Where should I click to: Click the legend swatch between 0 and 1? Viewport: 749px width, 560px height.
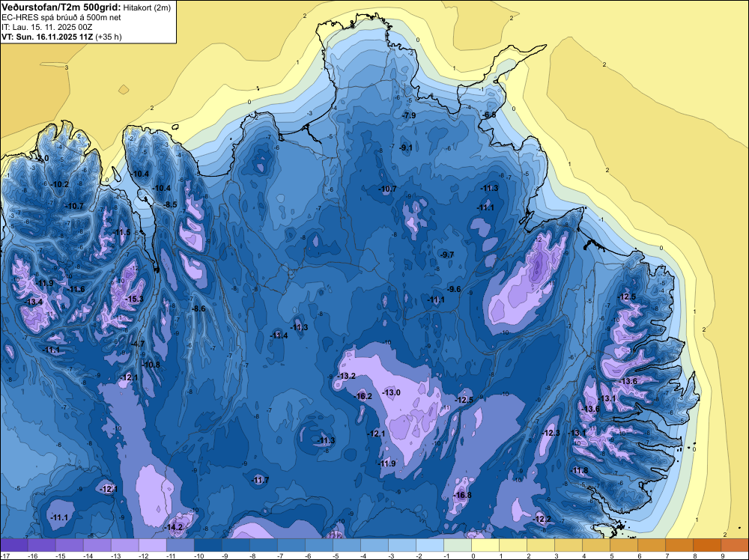pos(485,545)
